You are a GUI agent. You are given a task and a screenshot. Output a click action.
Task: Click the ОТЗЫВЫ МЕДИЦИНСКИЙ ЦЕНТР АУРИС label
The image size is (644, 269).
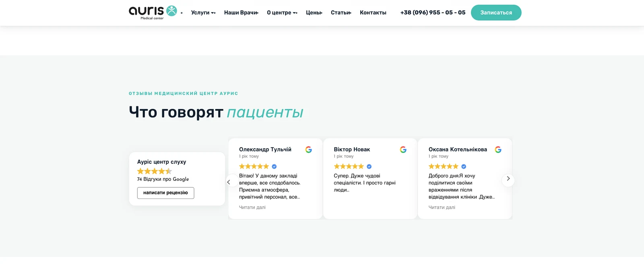click(x=184, y=93)
